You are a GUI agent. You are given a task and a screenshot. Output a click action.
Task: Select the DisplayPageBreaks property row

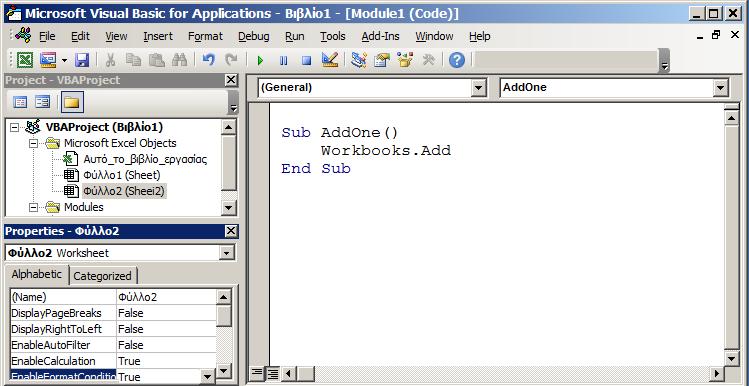pyautogui.click(x=113, y=313)
